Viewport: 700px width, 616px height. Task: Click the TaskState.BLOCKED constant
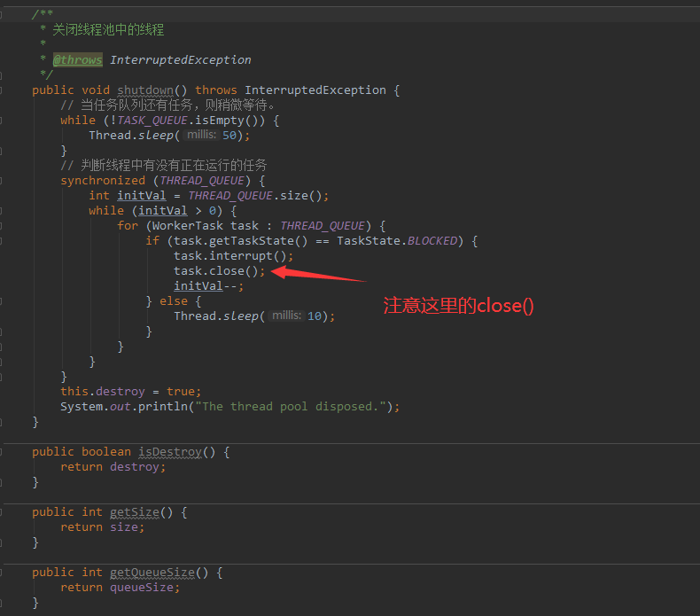click(x=397, y=241)
